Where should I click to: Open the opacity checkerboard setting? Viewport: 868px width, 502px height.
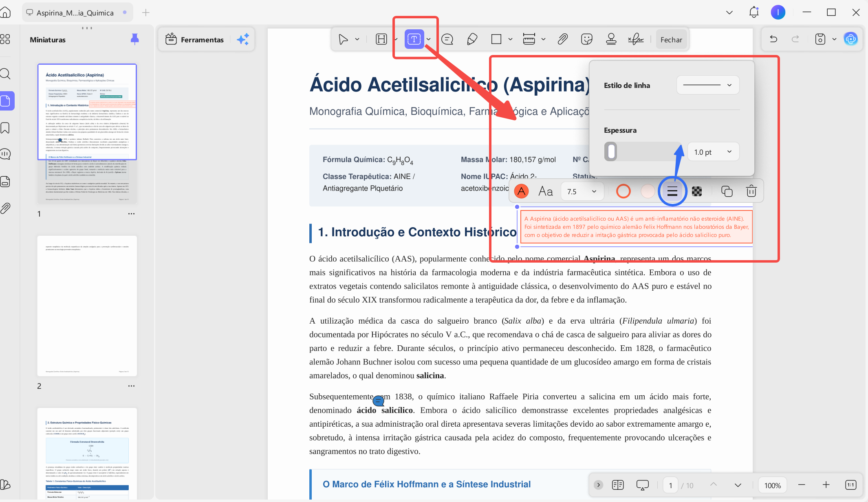[697, 191]
